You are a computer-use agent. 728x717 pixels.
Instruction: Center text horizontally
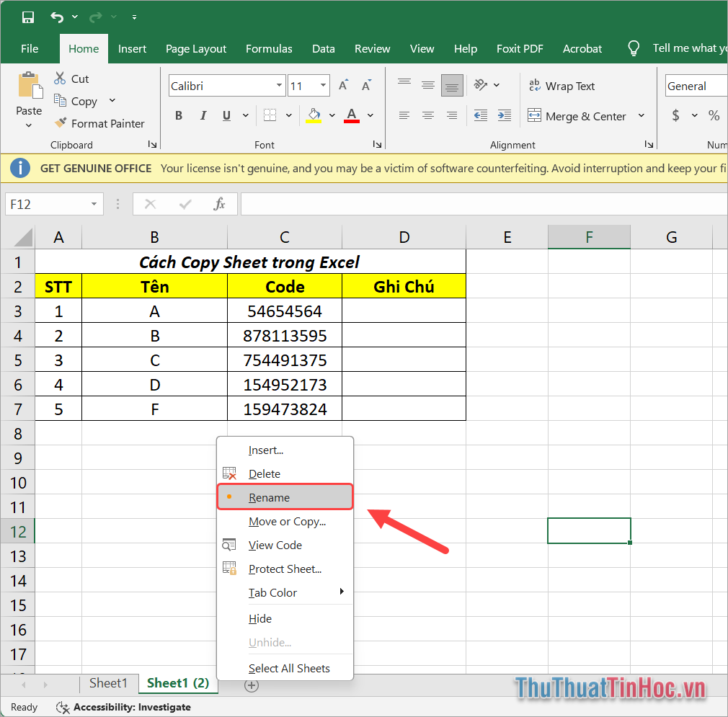tap(428, 115)
